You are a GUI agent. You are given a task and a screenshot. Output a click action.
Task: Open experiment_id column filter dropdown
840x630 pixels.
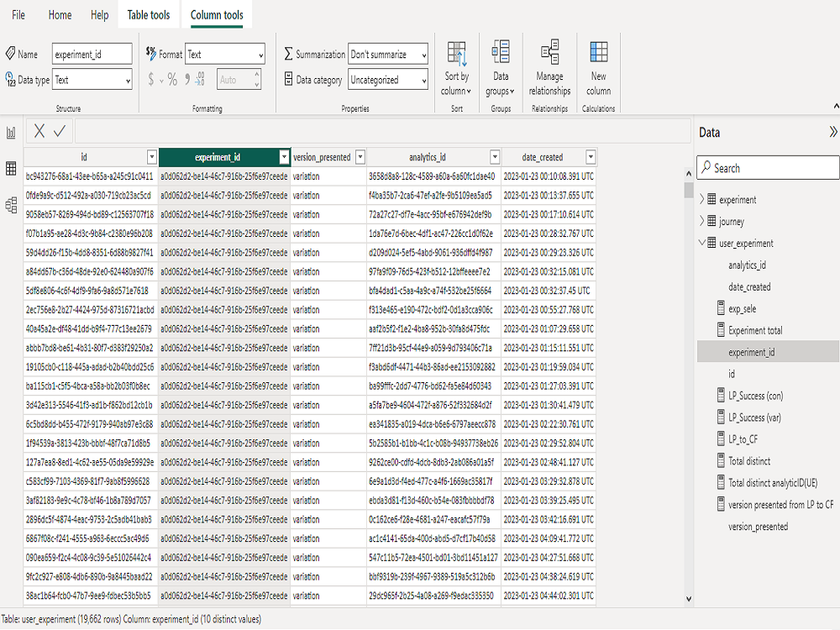tap(285, 157)
